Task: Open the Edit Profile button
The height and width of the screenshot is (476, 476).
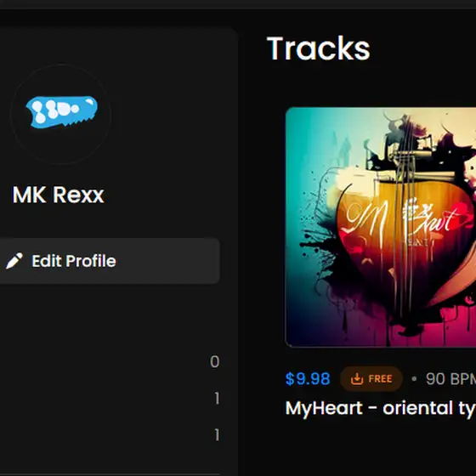Action: click(x=110, y=261)
